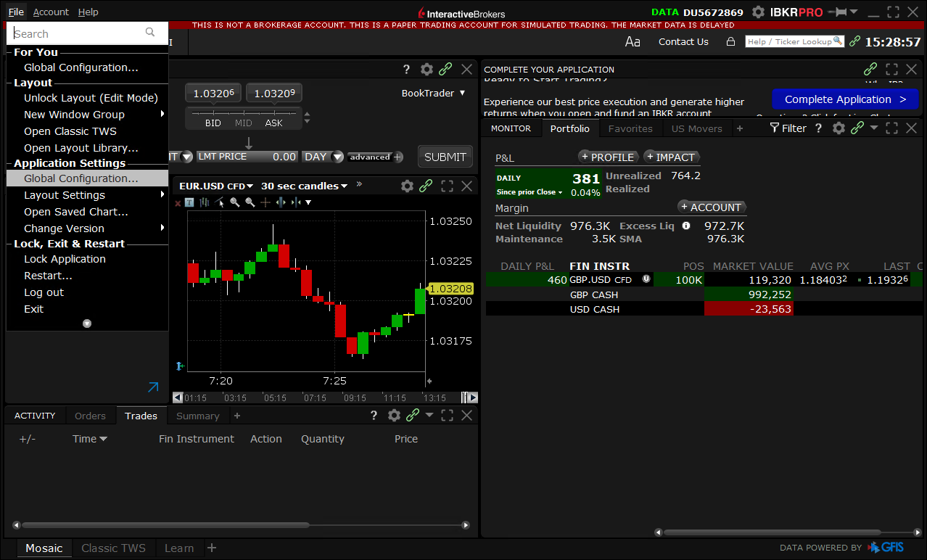Toggle the BID price option
The width and height of the screenshot is (927, 560).
point(213,123)
